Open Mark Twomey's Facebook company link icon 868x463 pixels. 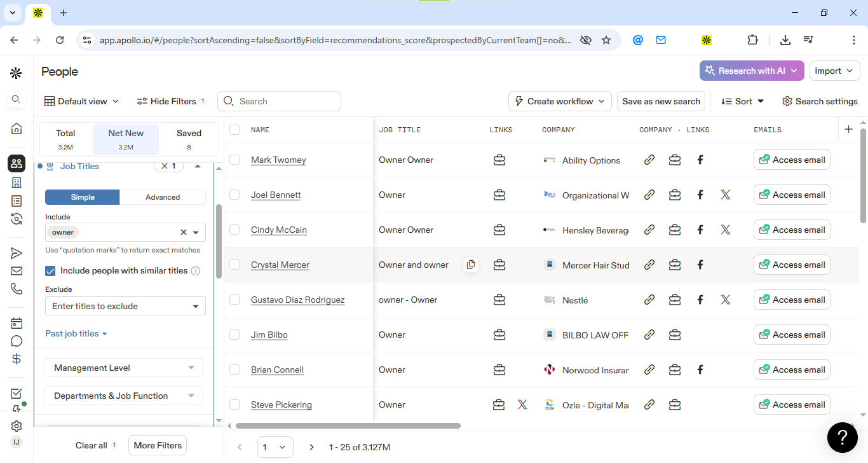pyautogui.click(x=700, y=160)
